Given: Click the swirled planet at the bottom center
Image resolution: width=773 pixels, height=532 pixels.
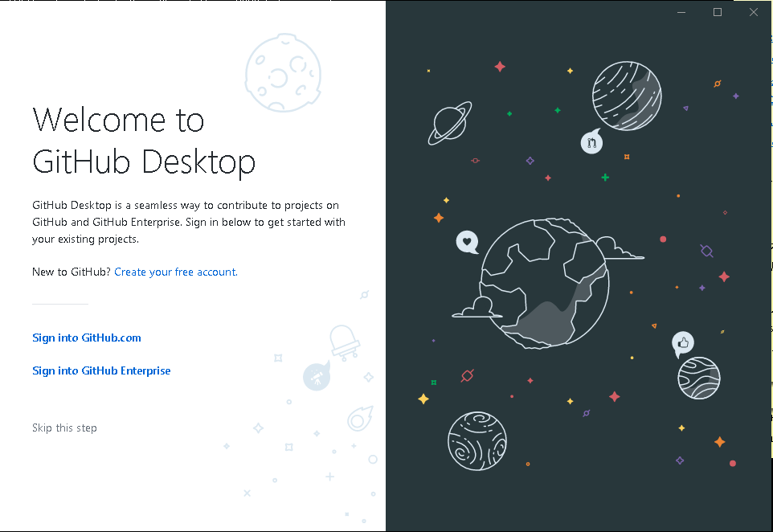Looking at the screenshot, I should pyautogui.click(x=477, y=441).
